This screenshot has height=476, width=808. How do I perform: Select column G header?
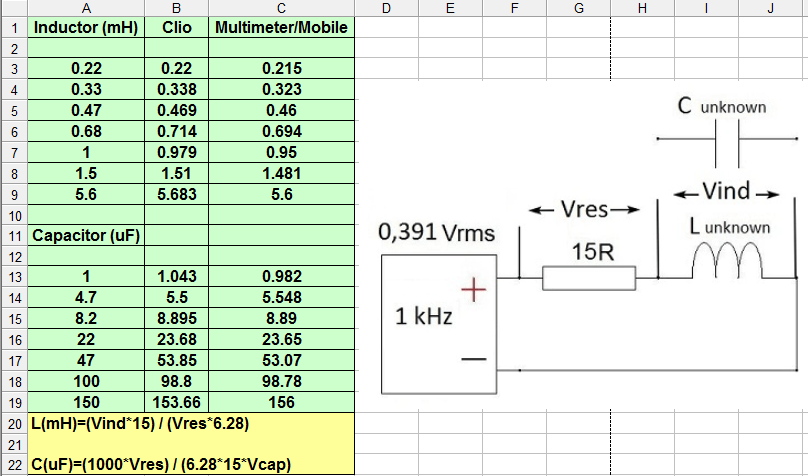(x=579, y=8)
